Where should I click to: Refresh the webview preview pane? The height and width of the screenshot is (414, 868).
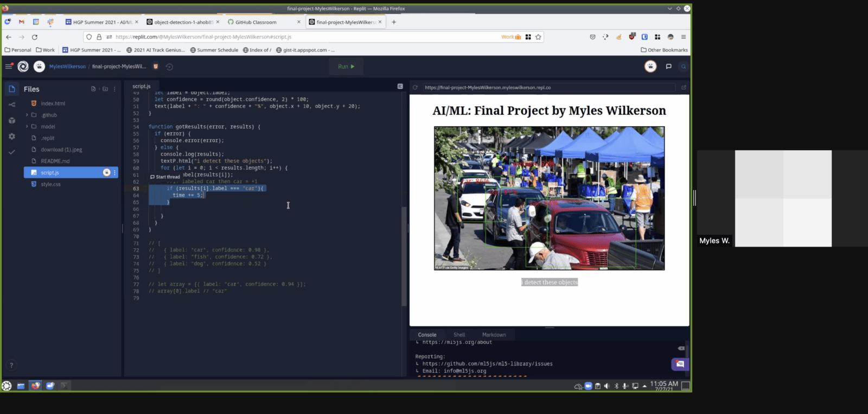[x=415, y=87]
